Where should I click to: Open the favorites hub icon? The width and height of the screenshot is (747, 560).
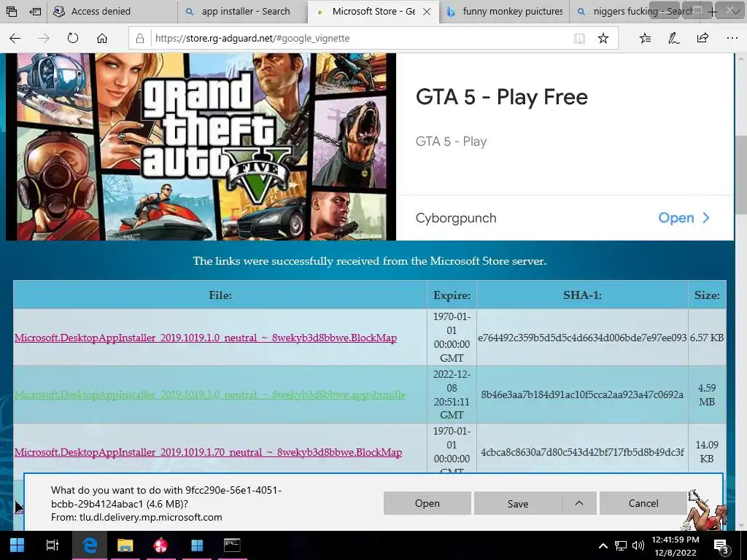[x=645, y=38]
